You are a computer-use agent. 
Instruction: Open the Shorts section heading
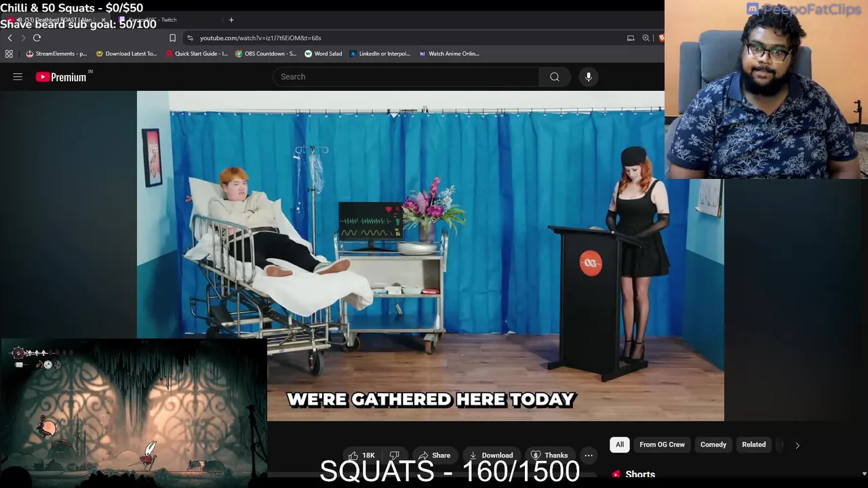point(640,474)
